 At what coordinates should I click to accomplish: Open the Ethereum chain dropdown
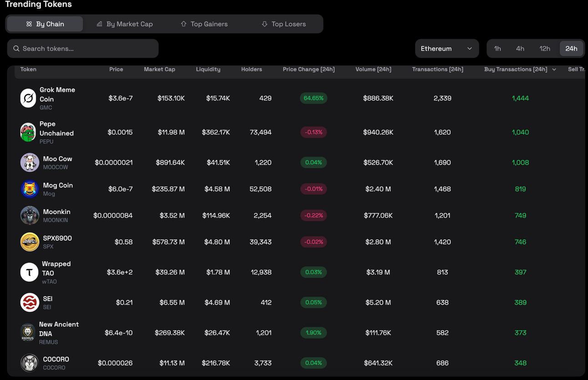447,49
